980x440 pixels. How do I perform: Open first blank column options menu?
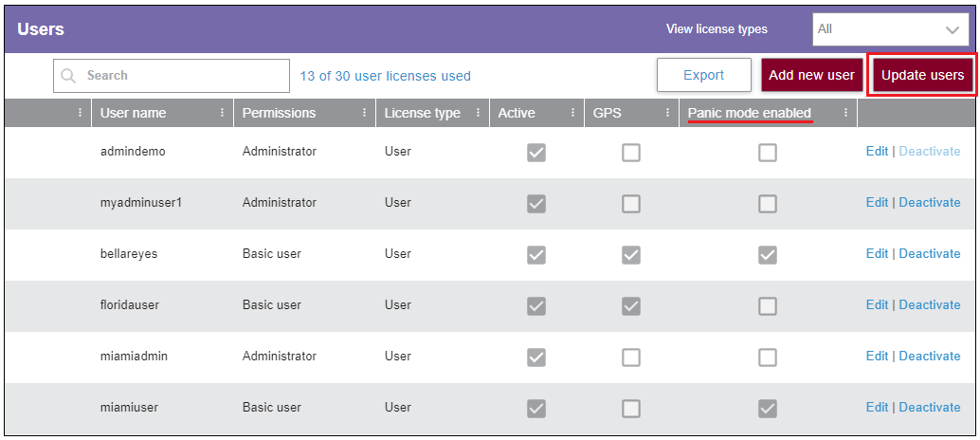pos(81,113)
